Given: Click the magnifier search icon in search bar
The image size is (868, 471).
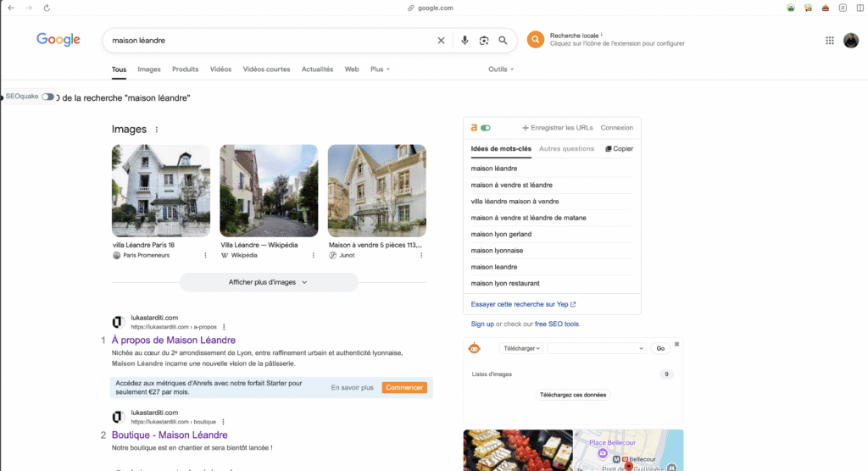Looking at the screenshot, I should 503,41.
